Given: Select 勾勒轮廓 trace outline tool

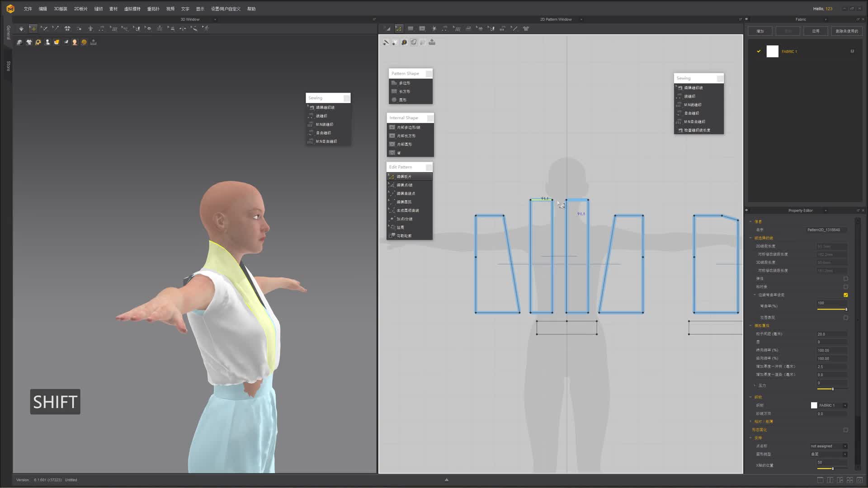Looking at the screenshot, I should click(404, 236).
